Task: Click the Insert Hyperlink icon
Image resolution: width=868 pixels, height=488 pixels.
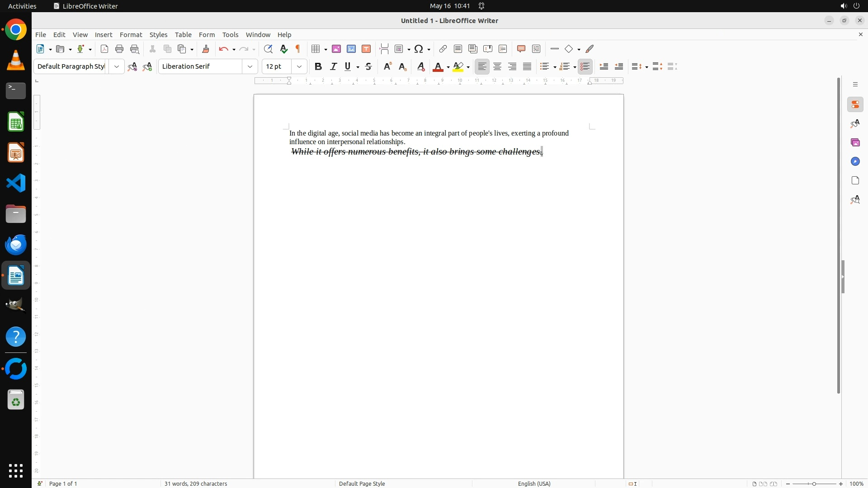Action: coord(443,49)
